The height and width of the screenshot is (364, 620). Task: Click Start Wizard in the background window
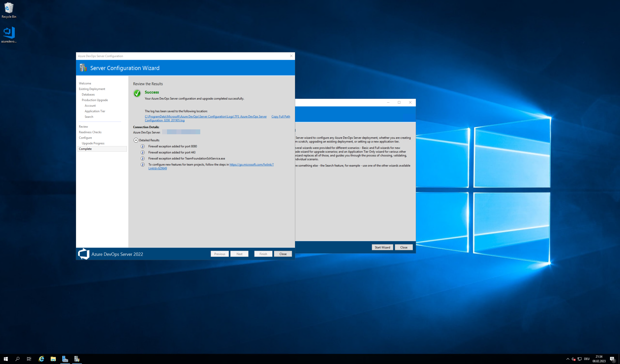(x=382, y=247)
